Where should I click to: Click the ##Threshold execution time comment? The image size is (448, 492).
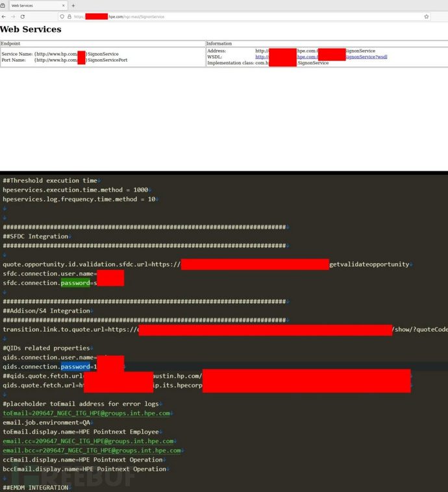coord(51,180)
